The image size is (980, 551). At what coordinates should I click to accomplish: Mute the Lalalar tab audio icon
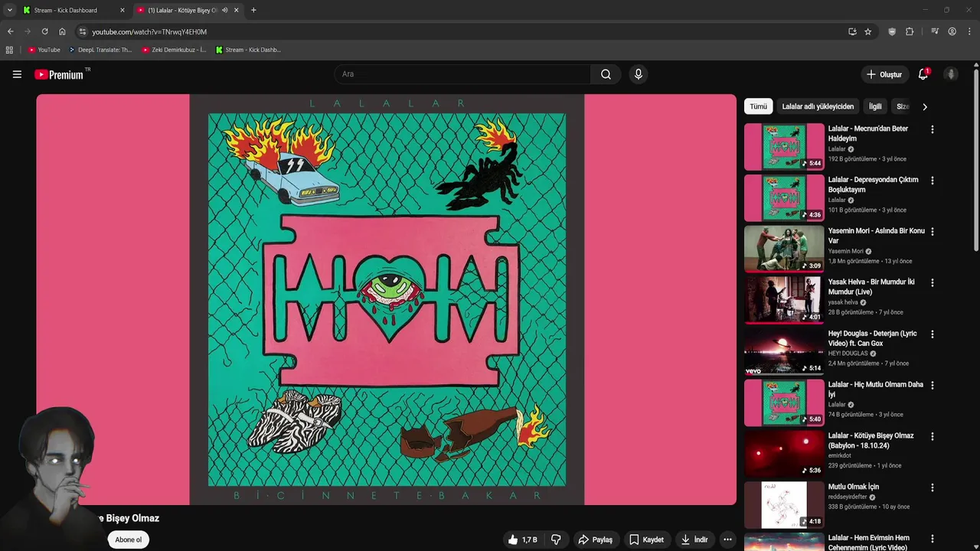pos(224,10)
